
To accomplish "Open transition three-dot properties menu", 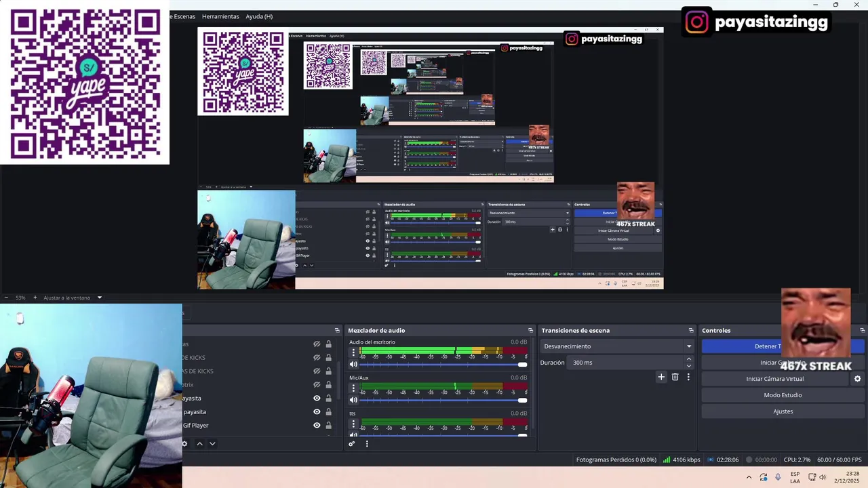I will [688, 377].
